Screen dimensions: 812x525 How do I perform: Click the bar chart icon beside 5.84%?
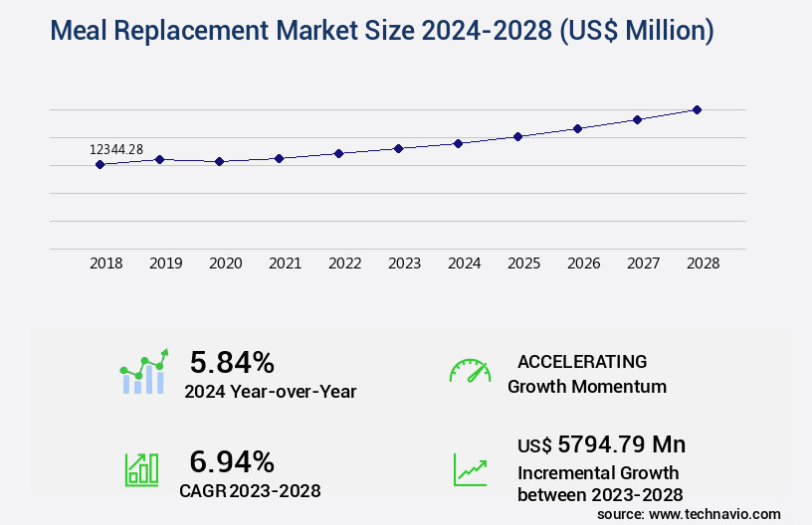[x=144, y=372]
